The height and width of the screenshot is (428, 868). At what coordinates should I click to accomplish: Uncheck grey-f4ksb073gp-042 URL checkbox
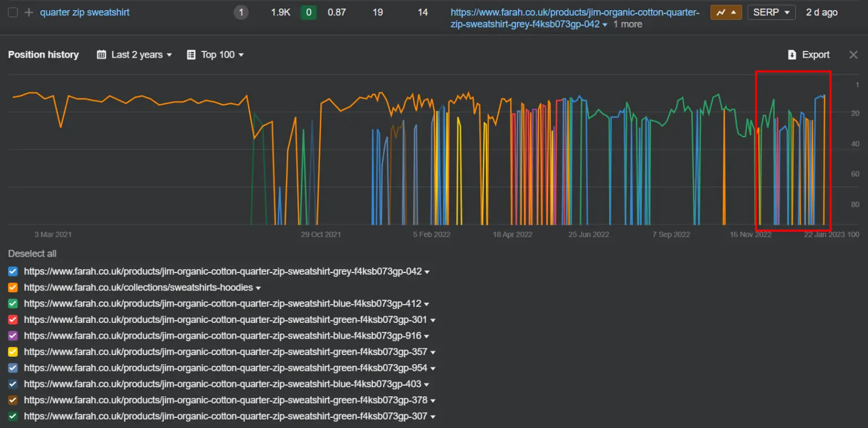coord(13,271)
